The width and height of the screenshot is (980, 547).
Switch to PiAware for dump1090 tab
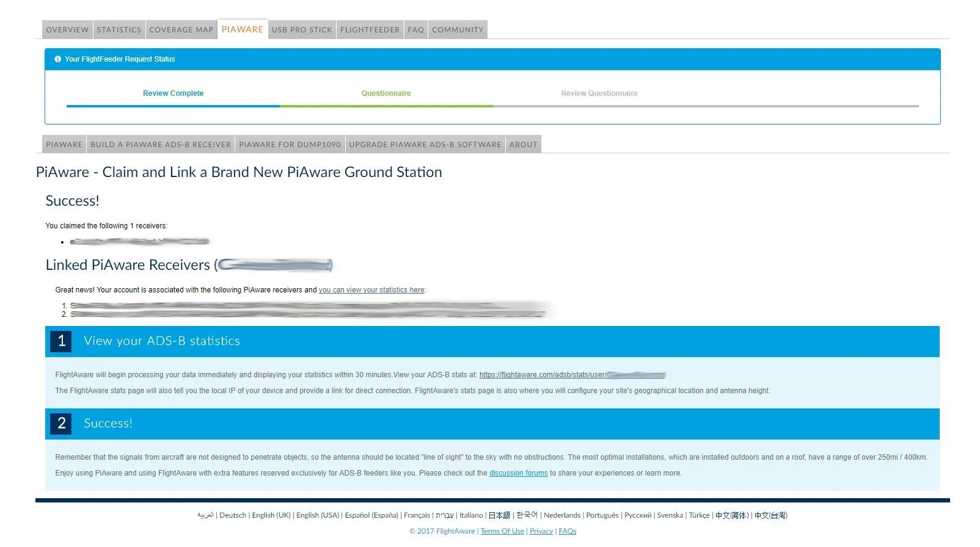coord(290,145)
